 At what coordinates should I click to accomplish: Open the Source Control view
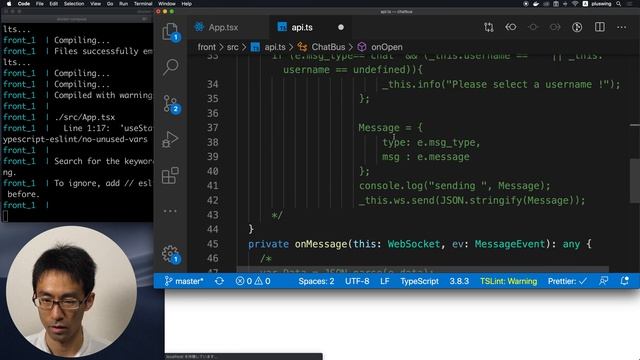pyautogui.click(x=171, y=104)
